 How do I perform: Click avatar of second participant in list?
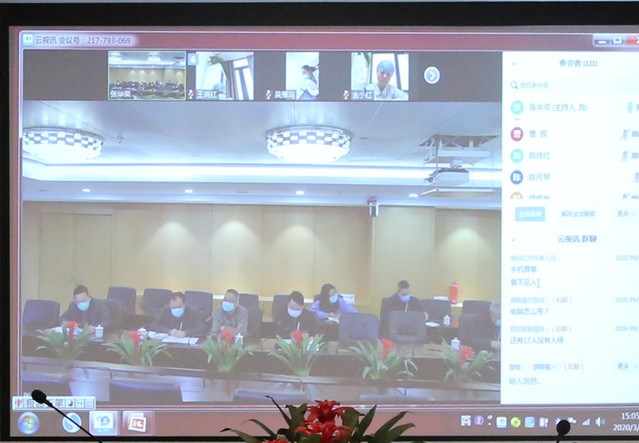(x=516, y=133)
